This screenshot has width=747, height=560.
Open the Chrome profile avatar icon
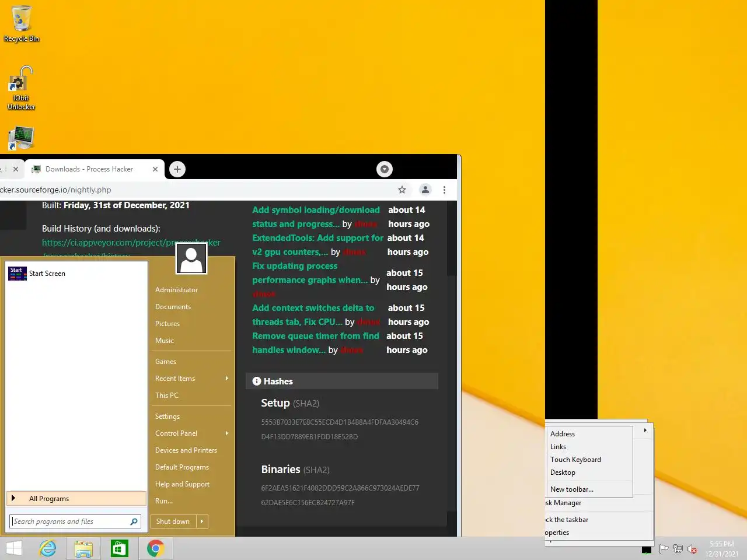pos(425,190)
